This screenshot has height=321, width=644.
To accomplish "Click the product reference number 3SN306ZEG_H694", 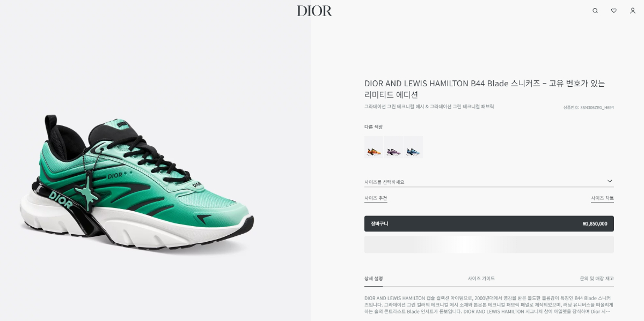I will tap(589, 108).
